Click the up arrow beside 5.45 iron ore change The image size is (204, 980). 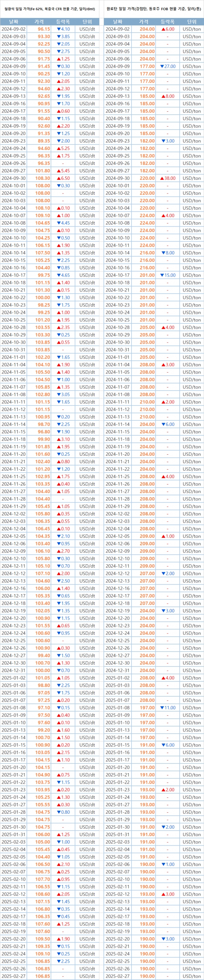click(59, 171)
